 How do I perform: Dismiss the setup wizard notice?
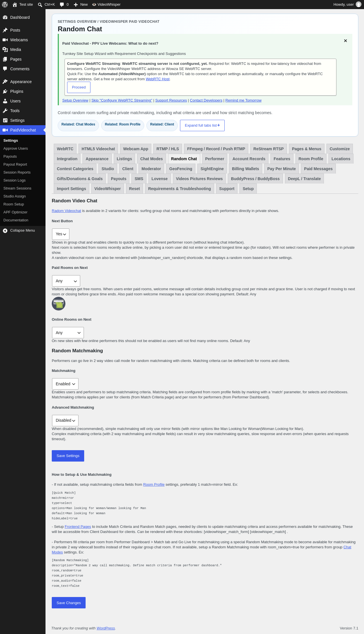[x=346, y=41]
